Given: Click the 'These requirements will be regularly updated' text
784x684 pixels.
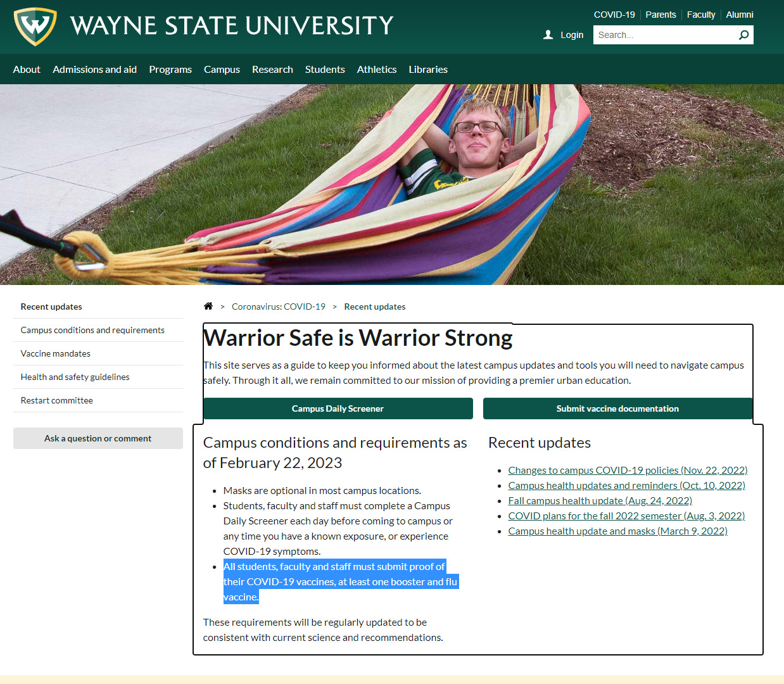Looking at the screenshot, I should pyautogui.click(x=323, y=630).
